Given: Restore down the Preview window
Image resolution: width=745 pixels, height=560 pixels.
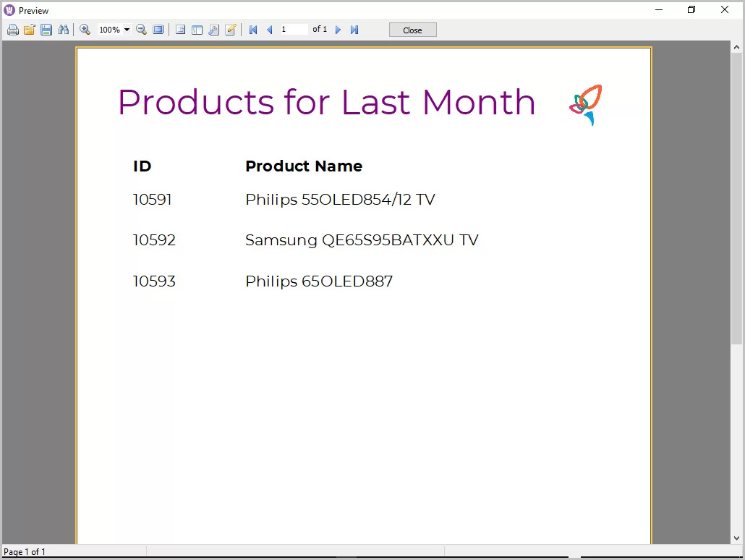Looking at the screenshot, I should coord(691,10).
